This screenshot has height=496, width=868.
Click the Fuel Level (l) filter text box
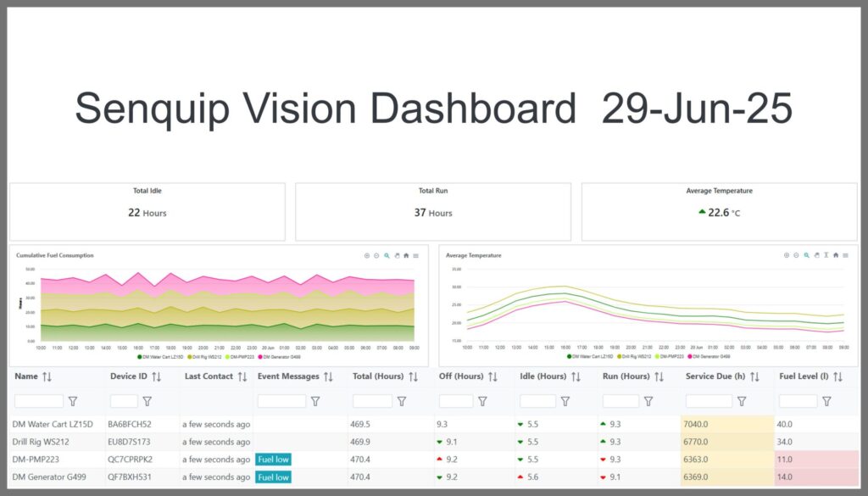[798, 401]
